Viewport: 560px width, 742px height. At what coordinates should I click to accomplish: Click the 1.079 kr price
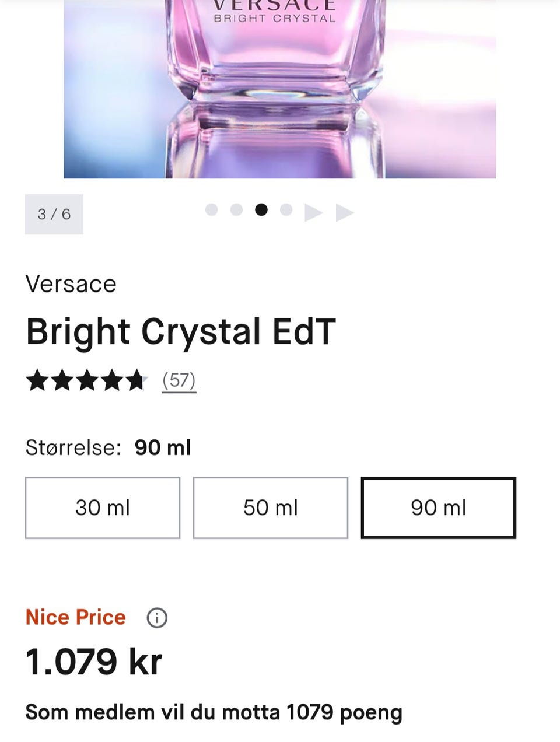pyautogui.click(x=94, y=661)
